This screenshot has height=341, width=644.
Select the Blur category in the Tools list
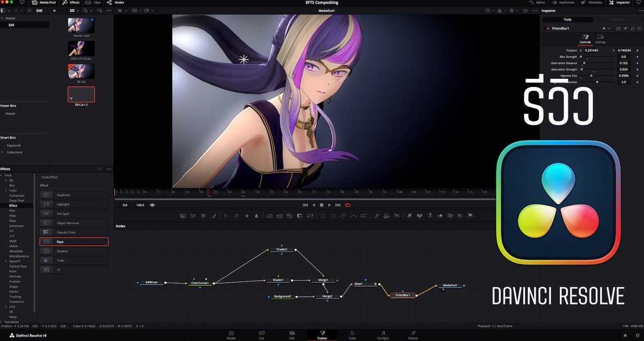coord(12,186)
